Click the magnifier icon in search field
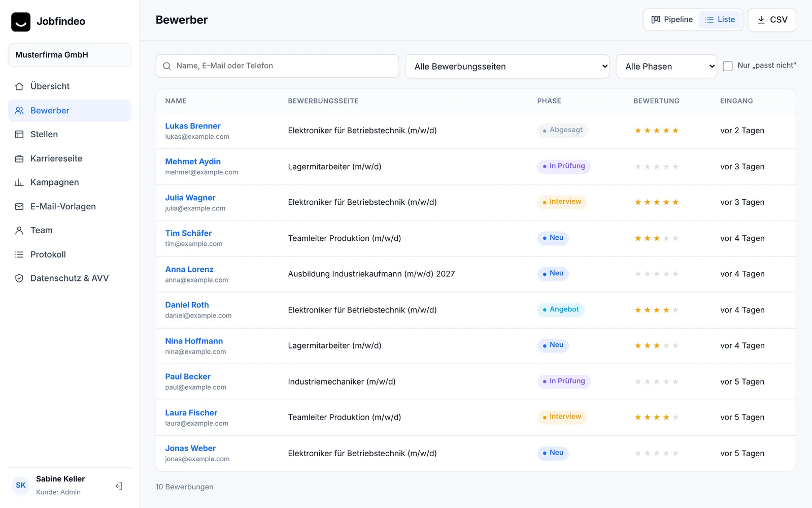 click(167, 66)
